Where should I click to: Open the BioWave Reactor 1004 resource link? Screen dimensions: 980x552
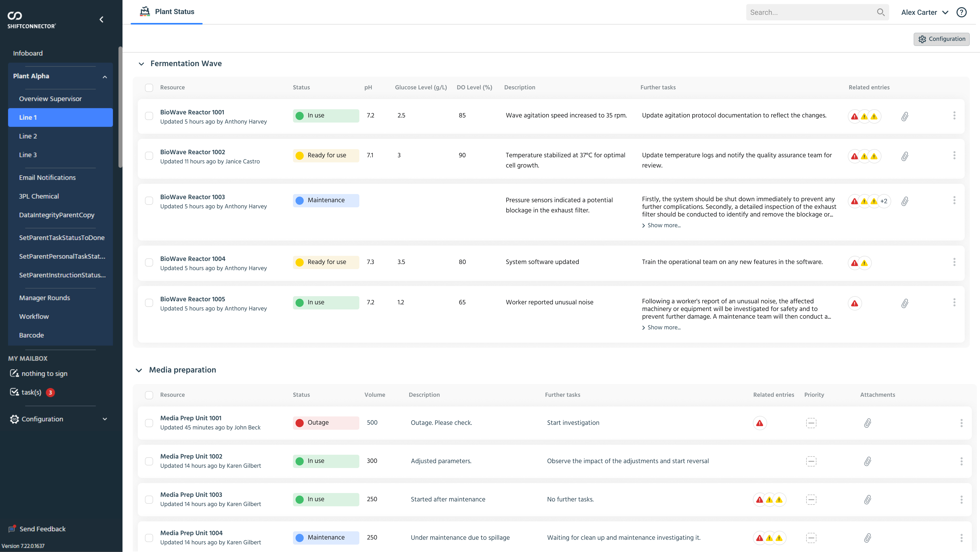point(192,259)
